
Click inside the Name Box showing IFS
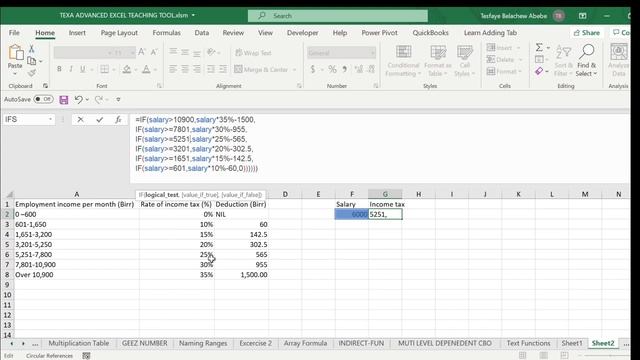[25, 120]
